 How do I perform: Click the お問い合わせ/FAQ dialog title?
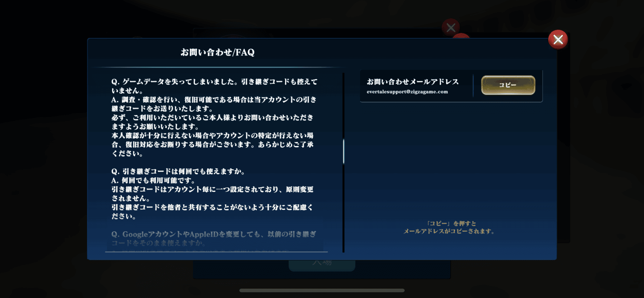pos(217,53)
